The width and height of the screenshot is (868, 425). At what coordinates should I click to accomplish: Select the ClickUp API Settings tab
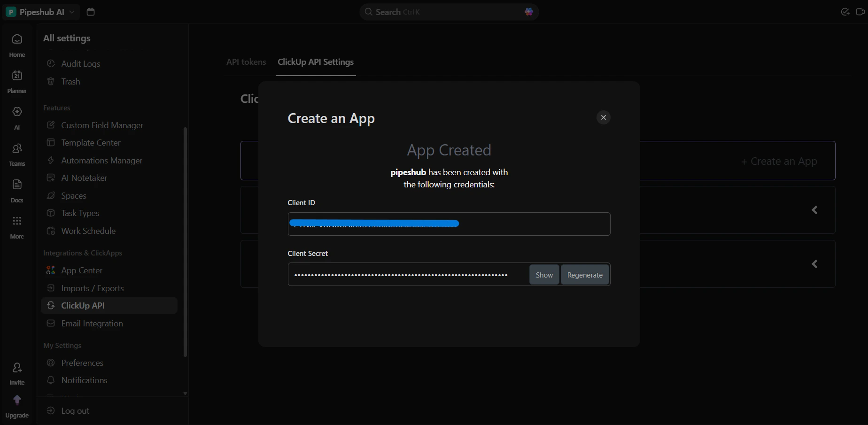(315, 62)
